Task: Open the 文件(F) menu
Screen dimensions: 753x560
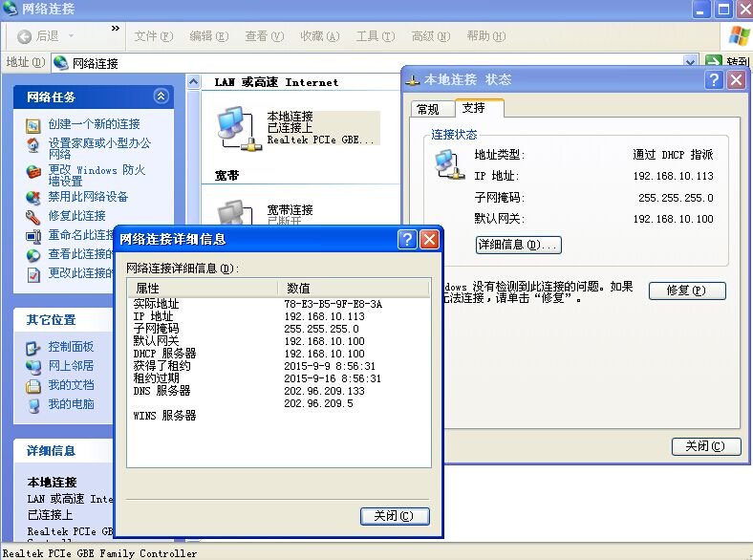Action: click(153, 36)
